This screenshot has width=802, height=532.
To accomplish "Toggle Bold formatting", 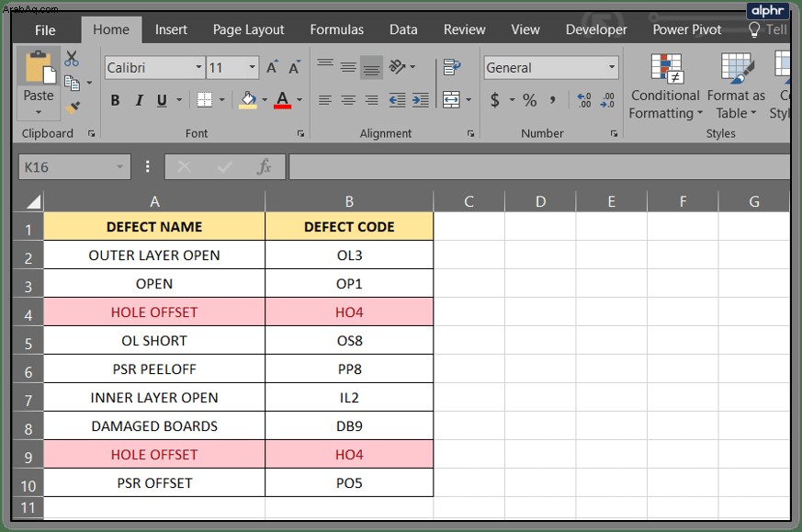I will point(115,100).
